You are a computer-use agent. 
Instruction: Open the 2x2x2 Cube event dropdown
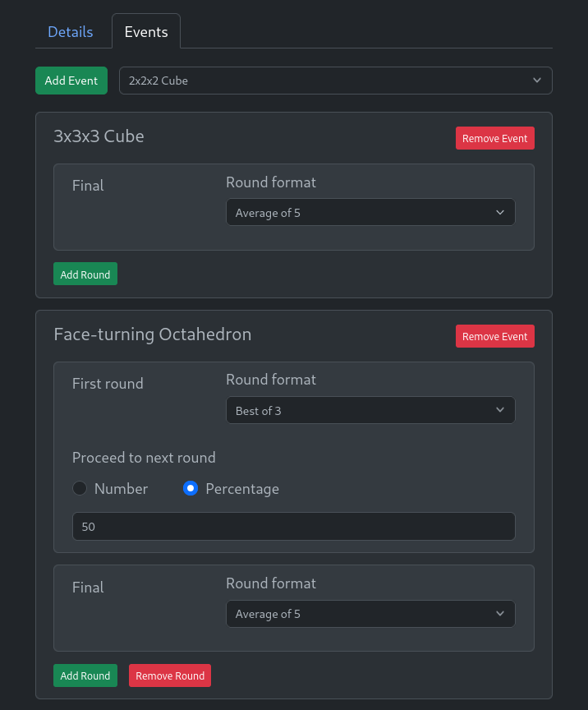pyautogui.click(x=335, y=81)
